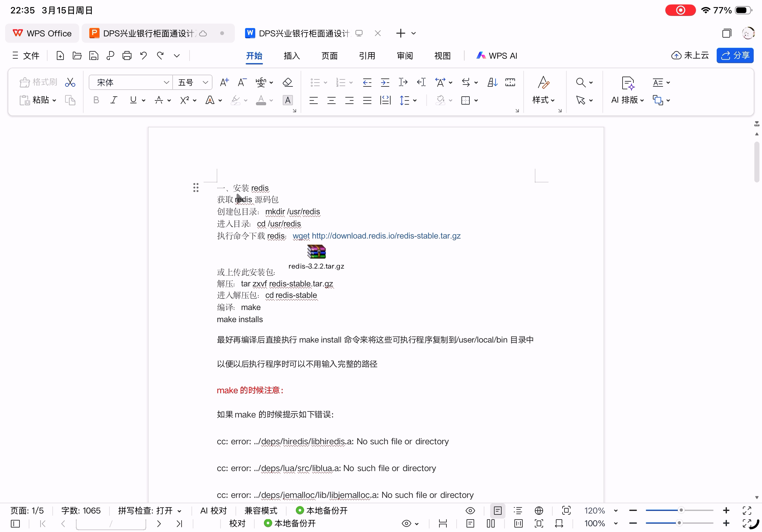762x532 pixels.
Task: Click the blue 分享 button
Action: (x=735, y=55)
